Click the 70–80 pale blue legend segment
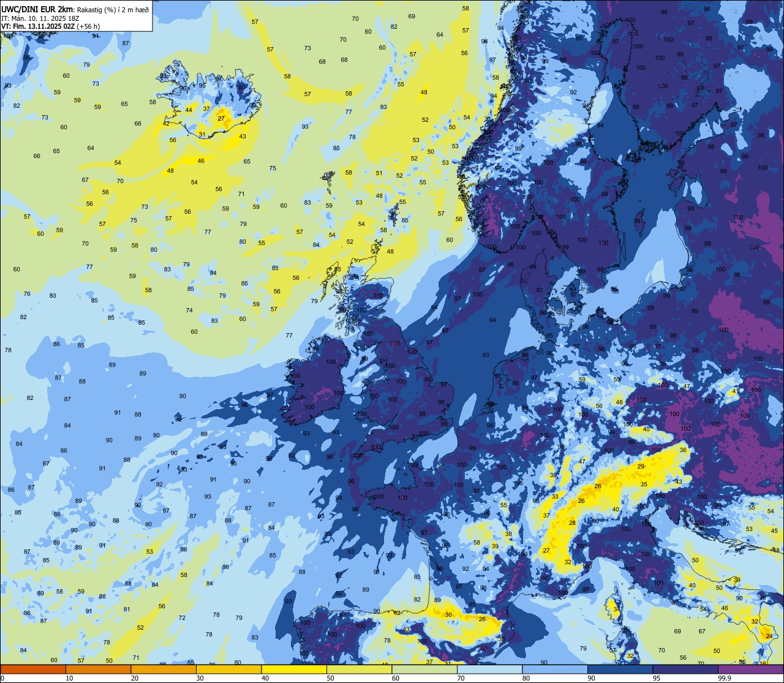784x683 pixels. [x=490, y=669]
